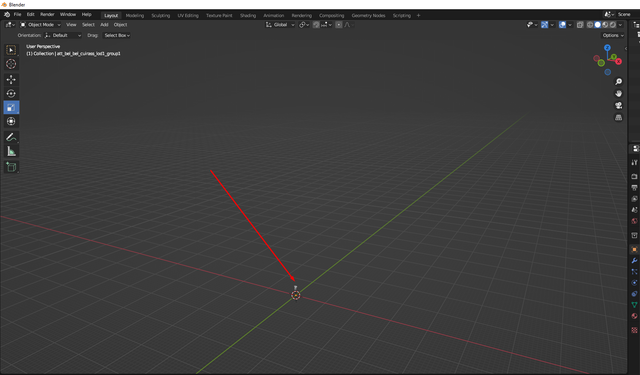This screenshot has width=640, height=375.
Task: Open the Edit menu
Action: [31, 15]
